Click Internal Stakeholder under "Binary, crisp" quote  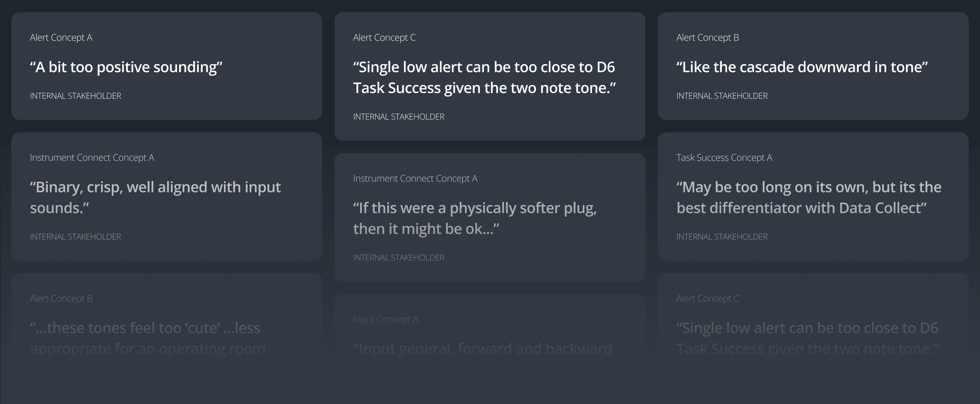[x=75, y=237]
